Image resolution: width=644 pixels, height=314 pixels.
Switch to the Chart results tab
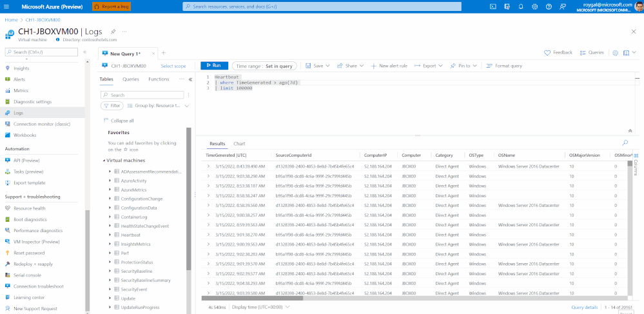(239, 144)
